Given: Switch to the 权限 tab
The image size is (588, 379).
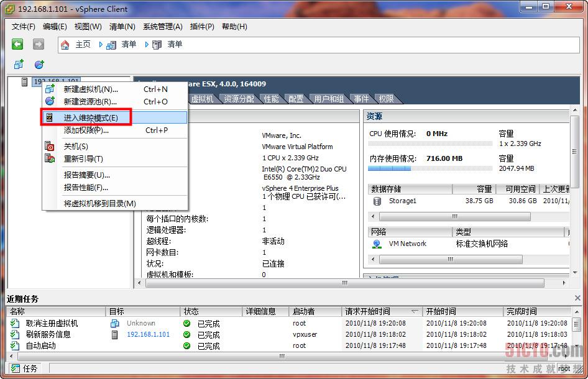Looking at the screenshot, I should [386, 99].
